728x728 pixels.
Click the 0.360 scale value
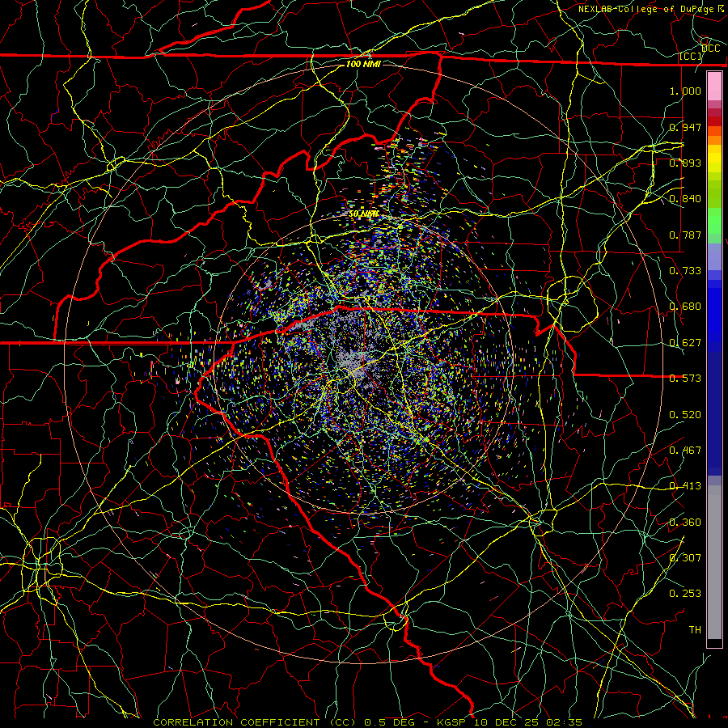pos(685,523)
